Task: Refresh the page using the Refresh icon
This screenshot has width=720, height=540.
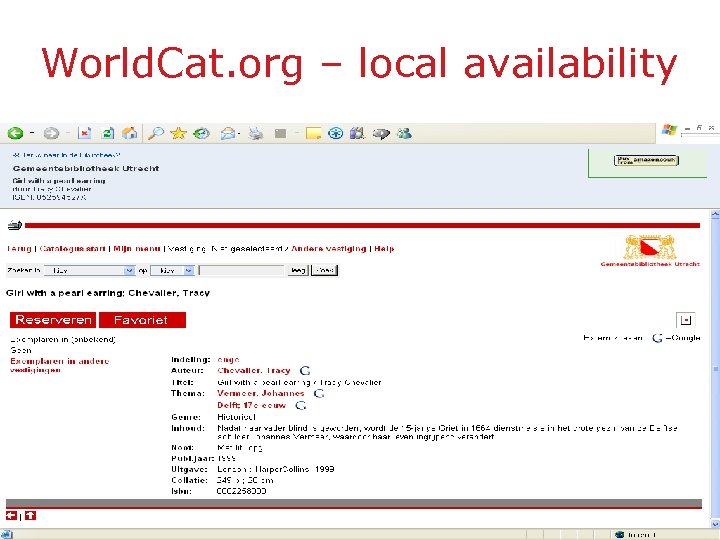Action: [x=107, y=133]
